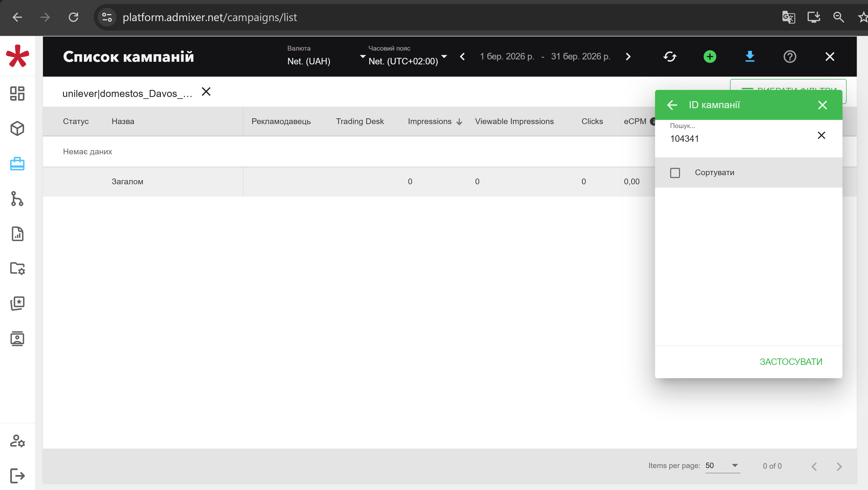Clear the 104341 search field text
The height and width of the screenshot is (490, 868).
click(821, 136)
